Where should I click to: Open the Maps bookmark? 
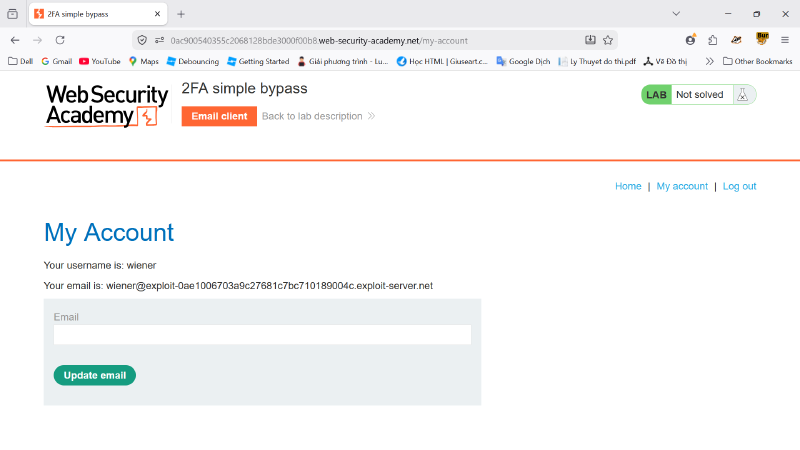143,61
